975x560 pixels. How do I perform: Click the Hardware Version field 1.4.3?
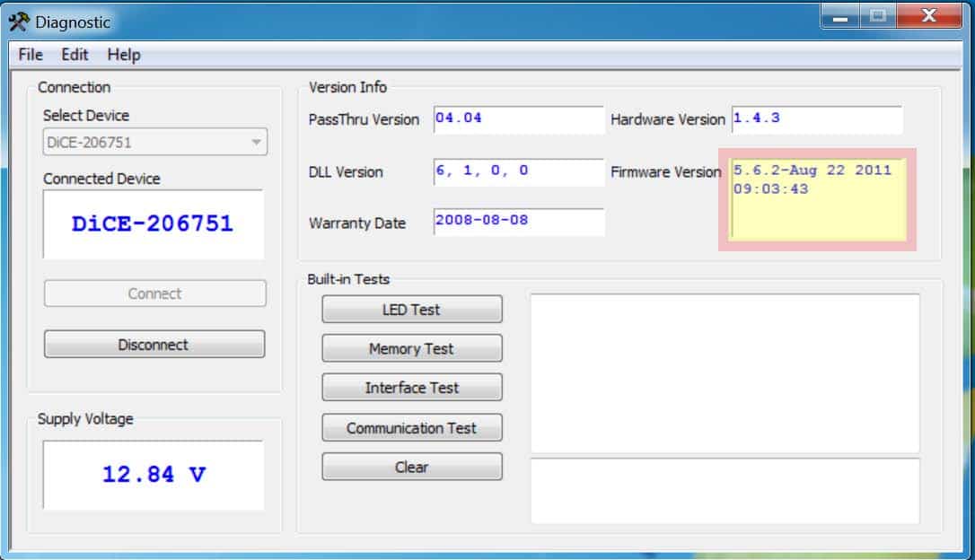tap(816, 119)
